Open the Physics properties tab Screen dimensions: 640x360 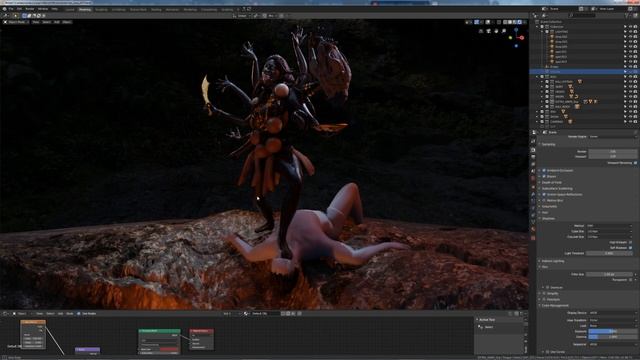(533, 208)
